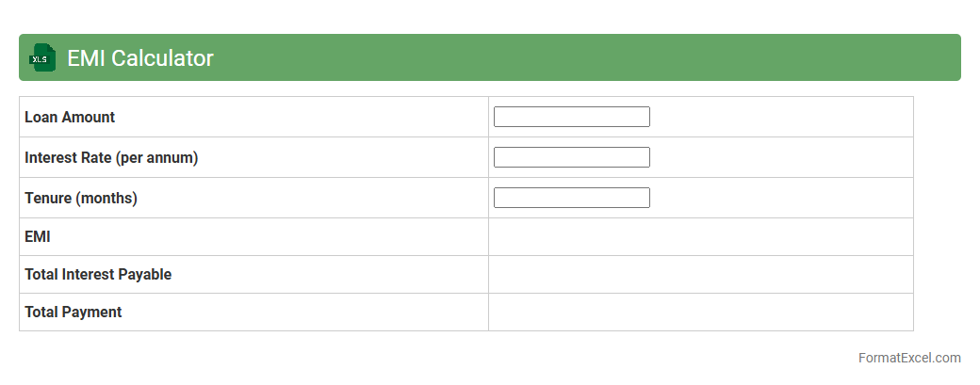Open the FormatExcel.com link
The width and height of the screenshot is (980, 385).
(908, 358)
